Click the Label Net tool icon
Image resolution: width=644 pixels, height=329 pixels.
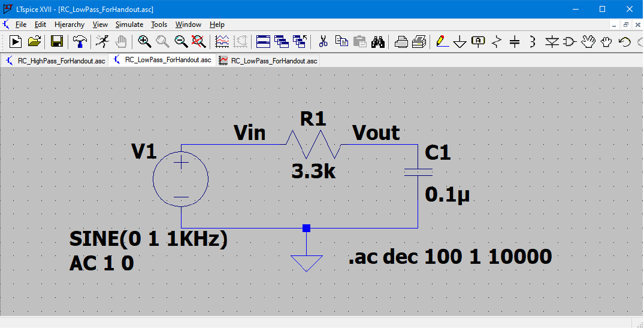[477, 41]
